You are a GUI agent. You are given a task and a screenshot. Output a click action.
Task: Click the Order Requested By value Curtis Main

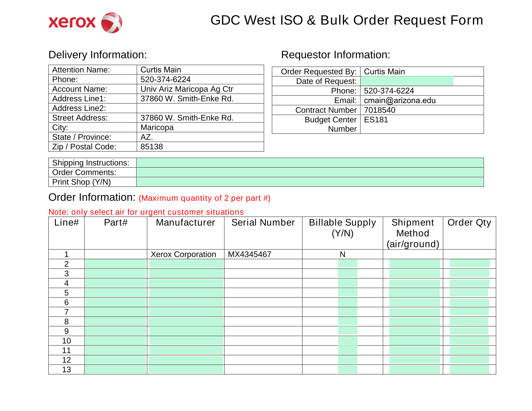384,72
